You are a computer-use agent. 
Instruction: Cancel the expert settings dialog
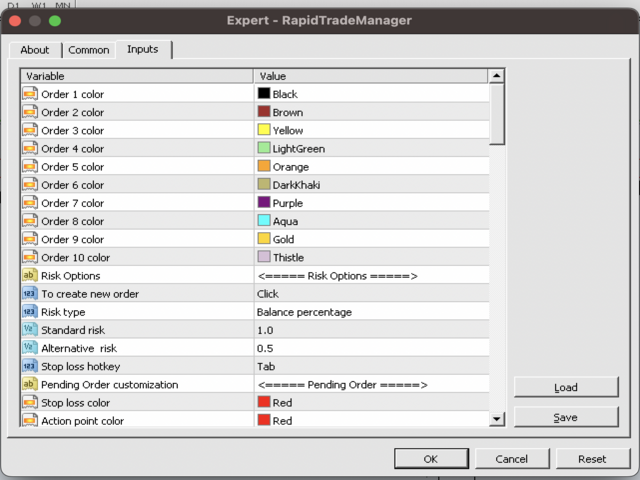tap(512, 459)
